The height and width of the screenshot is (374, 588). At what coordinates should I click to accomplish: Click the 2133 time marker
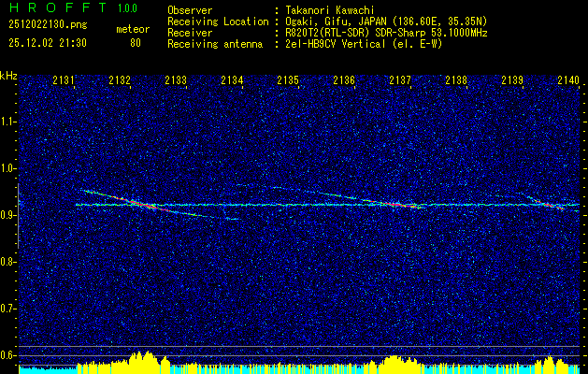(x=176, y=79)
